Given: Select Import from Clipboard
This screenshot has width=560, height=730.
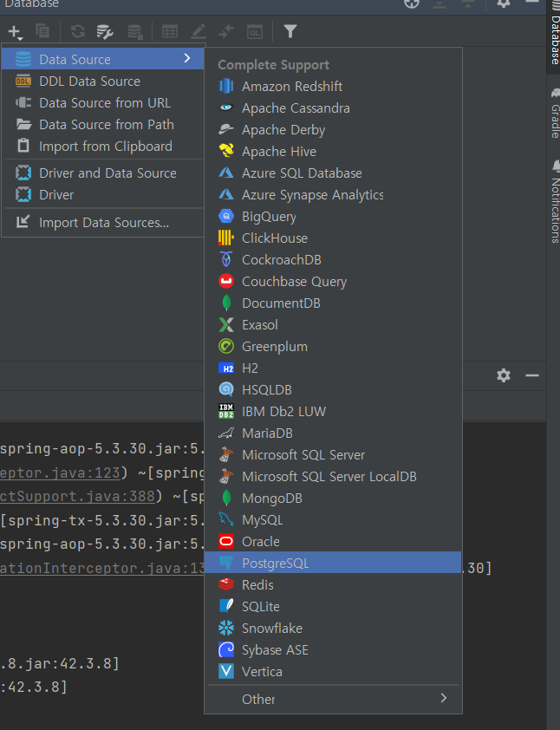Looking at the screenshot, I should click(x=103, y=147).
